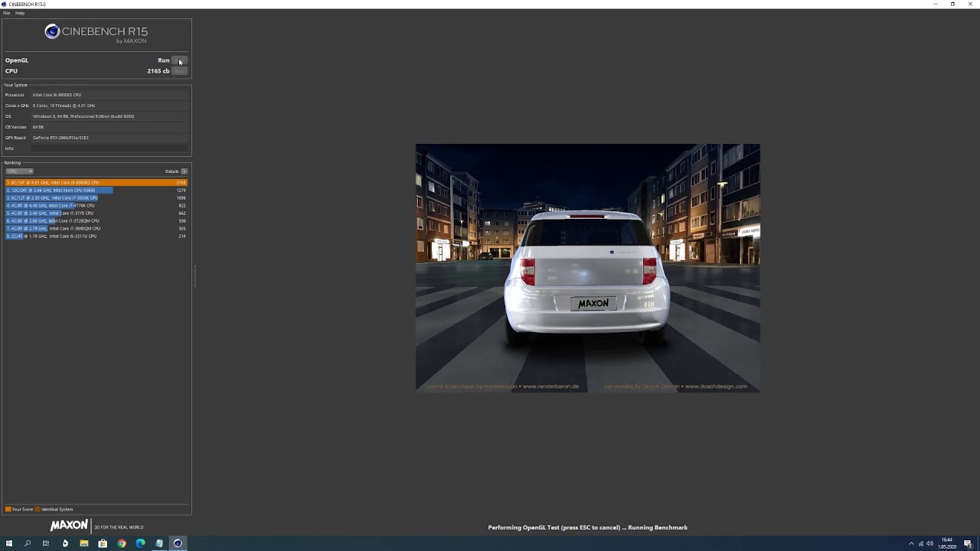
Task: Open taskbar search magnifier icon
Action: click(28, 543)
